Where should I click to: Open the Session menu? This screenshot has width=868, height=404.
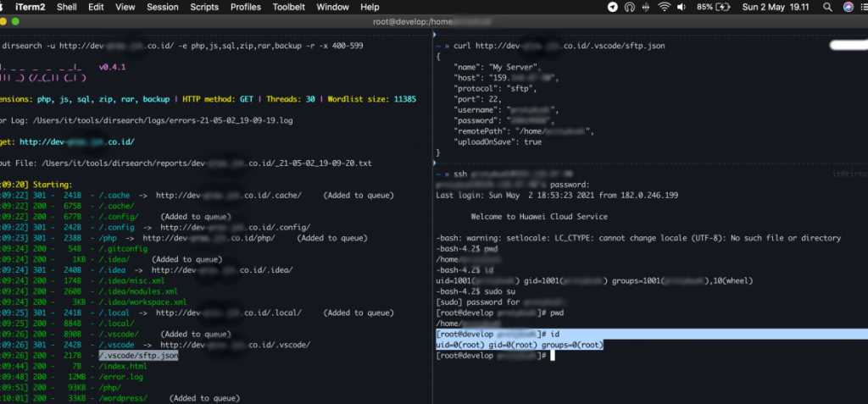pyautogui.click(x=163, y=7)
